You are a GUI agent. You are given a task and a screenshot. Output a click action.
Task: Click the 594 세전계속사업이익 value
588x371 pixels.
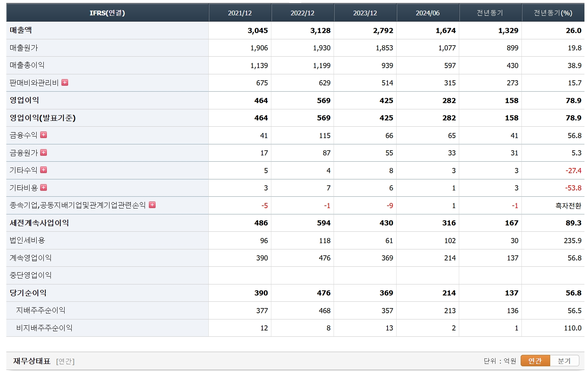(x=324, y=223)
